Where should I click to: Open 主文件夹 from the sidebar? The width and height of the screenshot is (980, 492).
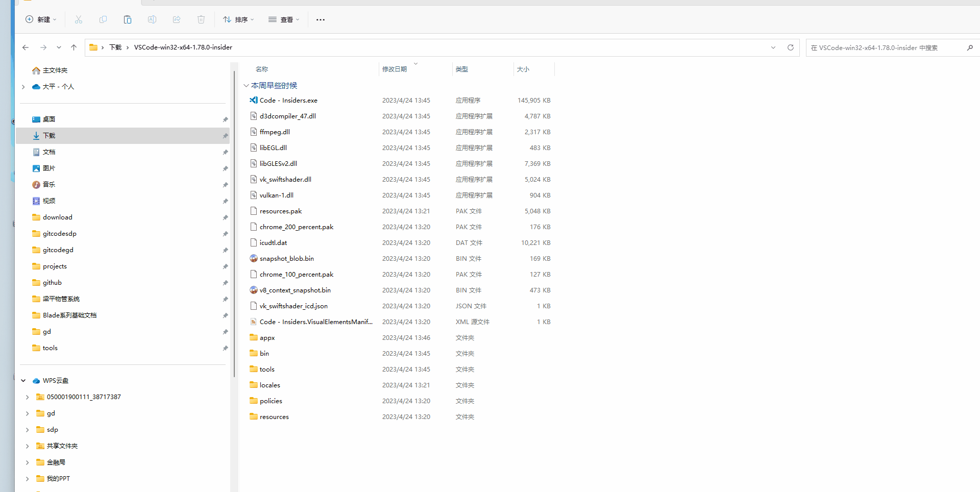[x=55, y=70]
